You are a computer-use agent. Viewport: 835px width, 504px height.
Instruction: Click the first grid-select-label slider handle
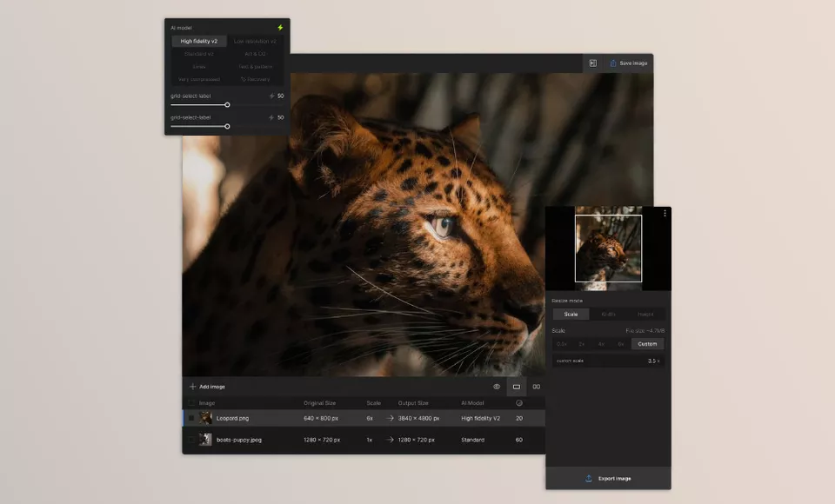(x=227, y=105)
